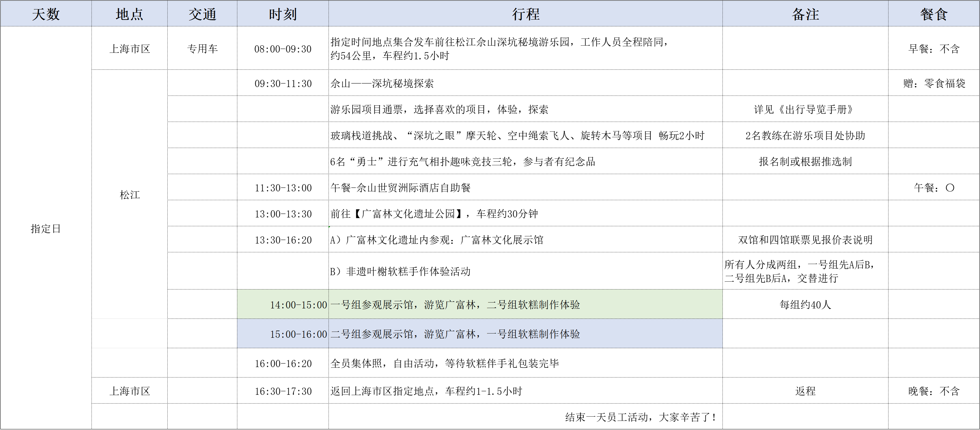Screen dimensions: 980x430
Task: Select the 时刻 column header
Action: (284, 14)
